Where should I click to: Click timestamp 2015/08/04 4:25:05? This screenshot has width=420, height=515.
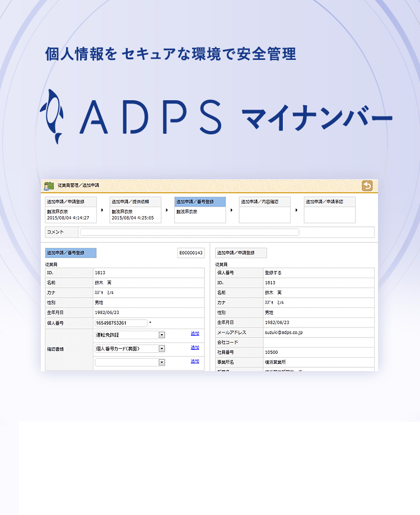click(x=133, y=218)
